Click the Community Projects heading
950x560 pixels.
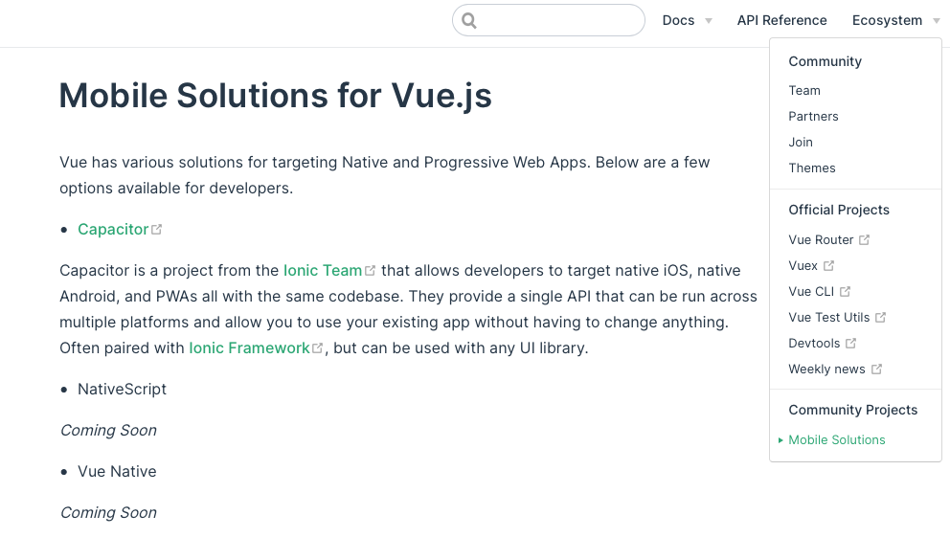(x=852, y=410)
